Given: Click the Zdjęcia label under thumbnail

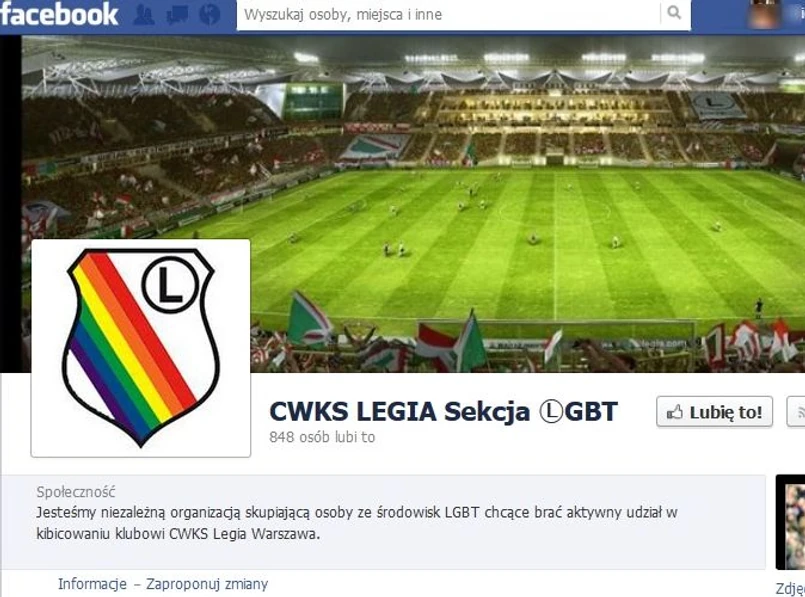Looking at the screenshot, I should coord(790,589).
